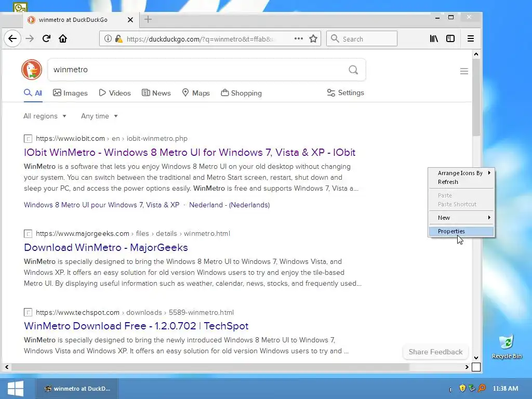Click the DuckDuckGo logo
Viewport: 532px width, 399px height.
pos(32,70)
